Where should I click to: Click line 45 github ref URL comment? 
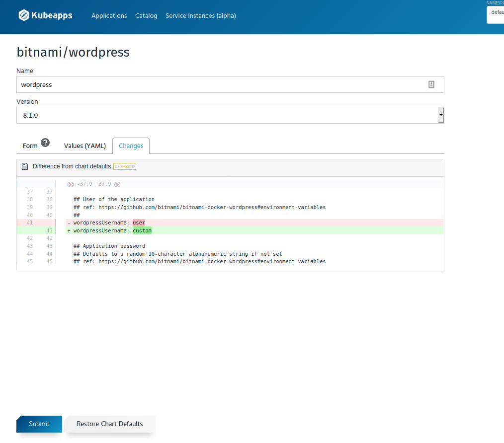[200, 262]
